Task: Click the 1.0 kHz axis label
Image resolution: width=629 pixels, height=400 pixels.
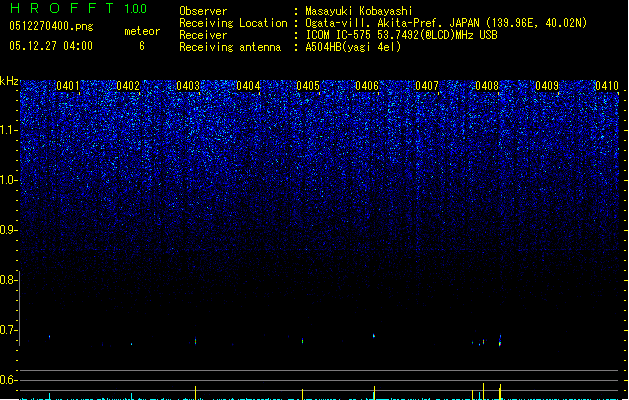Action: pyautogui.click(x=8, y=180)
